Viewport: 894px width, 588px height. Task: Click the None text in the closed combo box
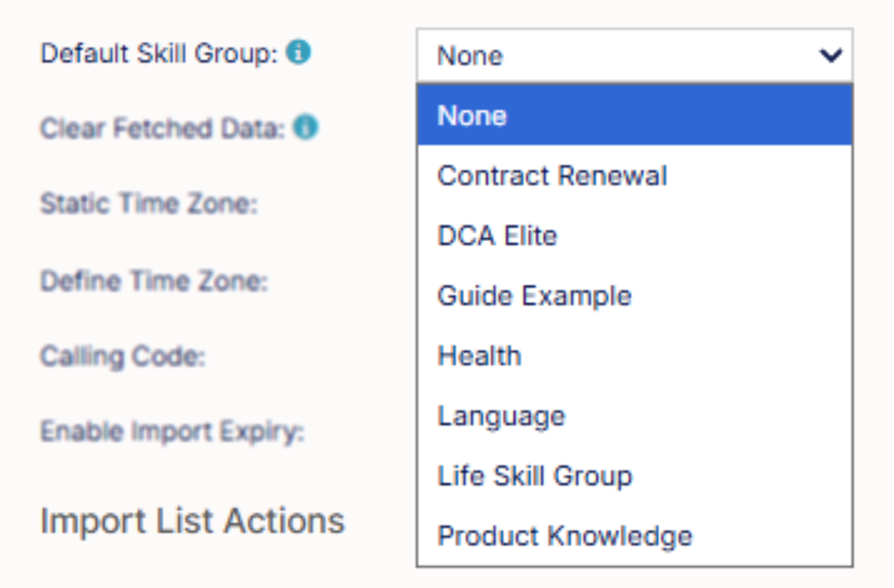pos(470,56)
